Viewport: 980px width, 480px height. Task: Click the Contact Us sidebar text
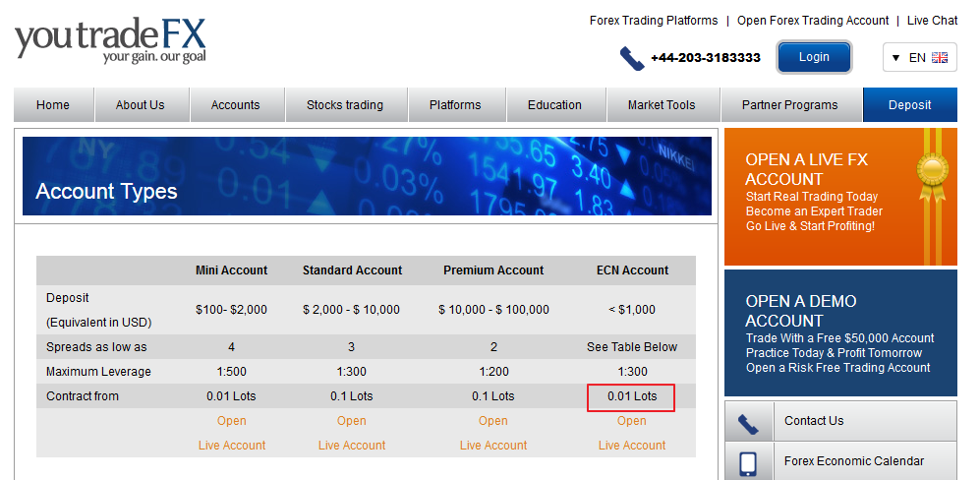(x=815, y=421)
